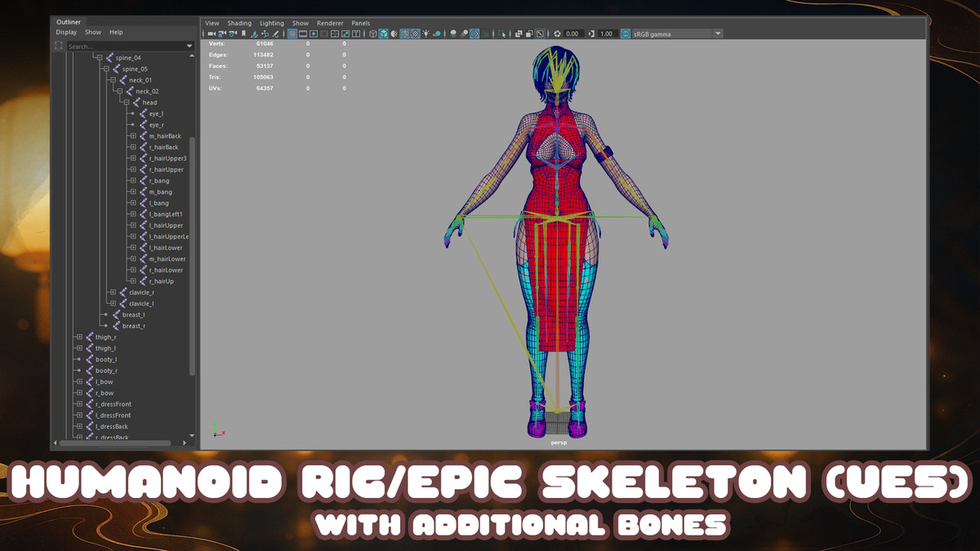The width and height of the screenshot is (980, 551).
Task: Click the exposure icon beside 0.00 field
Action: pyautogui.click(x=558, y=34)
